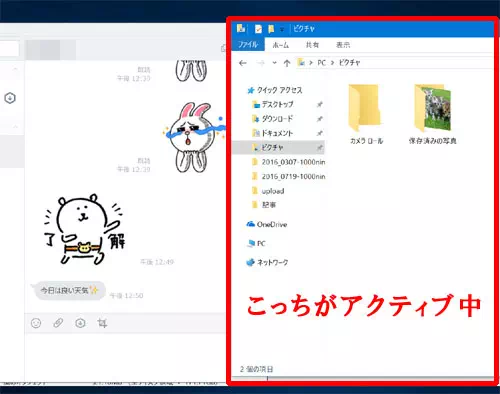
Task: Click the properties icon in Explorer title bar
Action: point(258,29)
